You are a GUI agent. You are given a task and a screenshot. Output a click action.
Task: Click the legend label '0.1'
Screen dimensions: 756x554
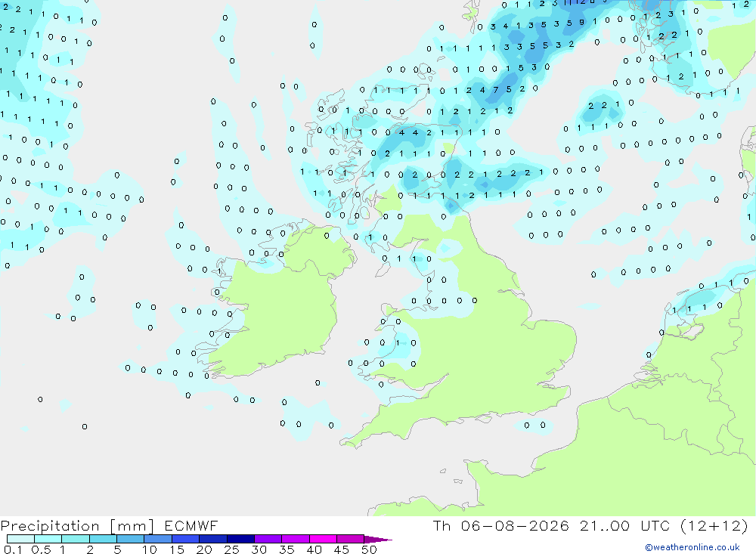point(13,549)
